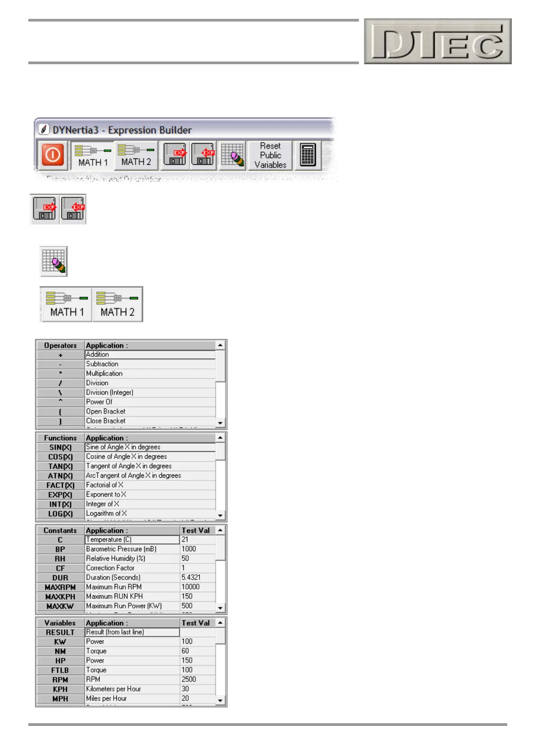Click the enlarged standalone floppy with left EXP arrow
Viewport: 535px width, 756px height.
tap(73, 209)
